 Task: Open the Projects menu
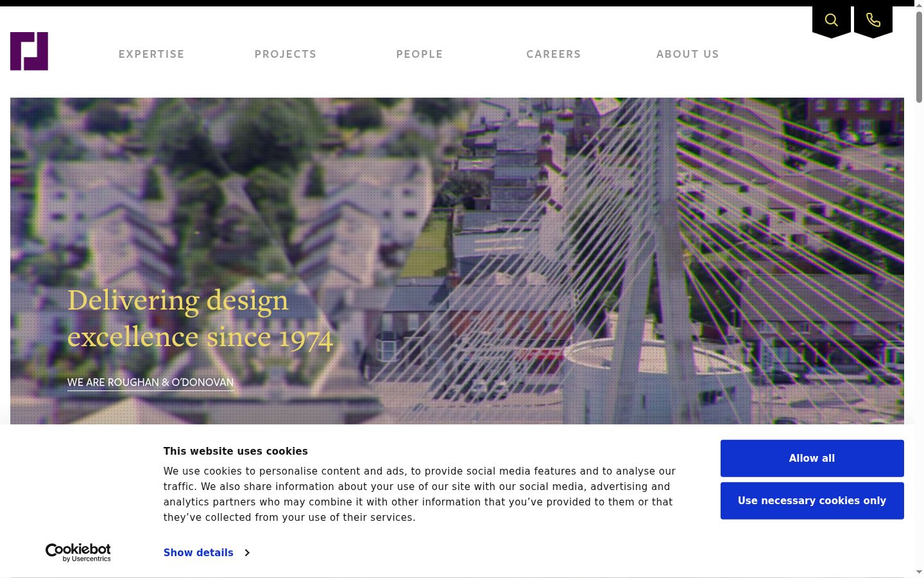(x=286, y=55)
